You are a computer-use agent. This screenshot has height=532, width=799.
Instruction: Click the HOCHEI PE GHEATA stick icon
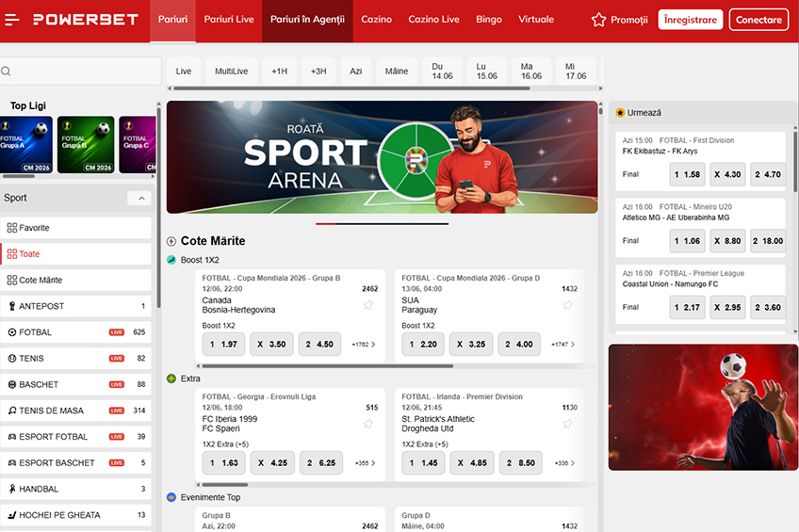(x=12, y=515)
